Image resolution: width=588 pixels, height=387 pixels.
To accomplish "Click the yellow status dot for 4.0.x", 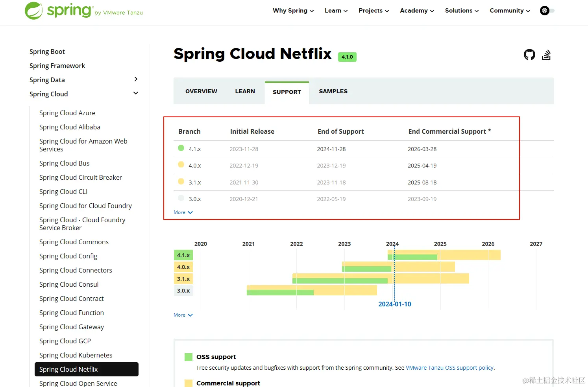I will click(x=181, y=164).
